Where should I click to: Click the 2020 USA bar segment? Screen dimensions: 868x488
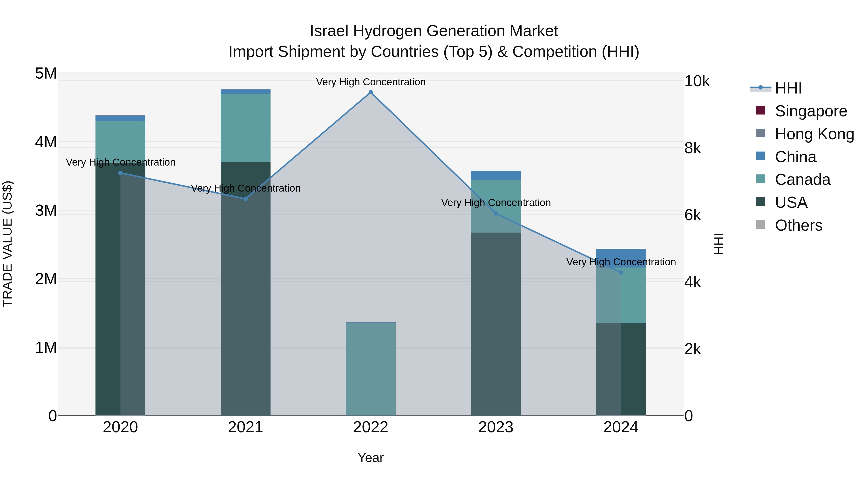[x=120, y=289]
